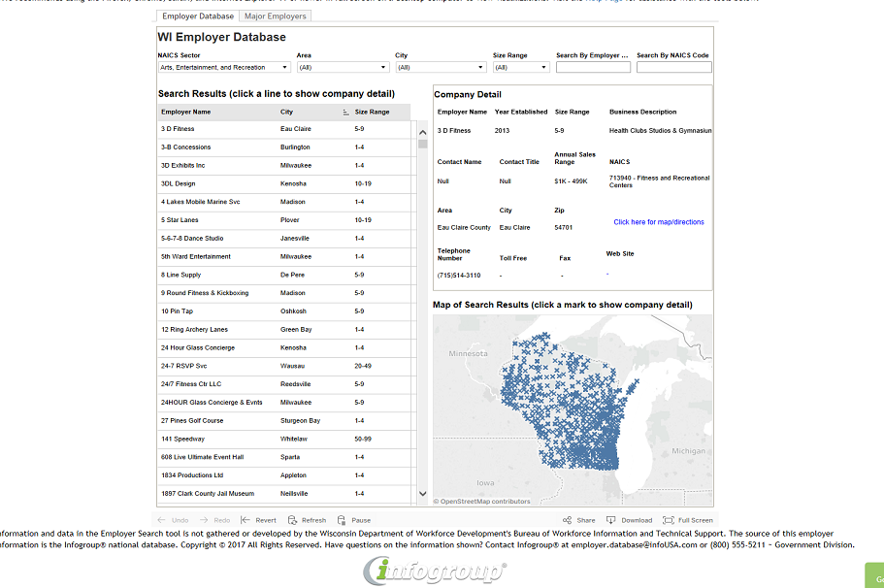884x588 pixels.
Task: Open the 'Click here for map/directions' link
Action: tap(659, 222)
